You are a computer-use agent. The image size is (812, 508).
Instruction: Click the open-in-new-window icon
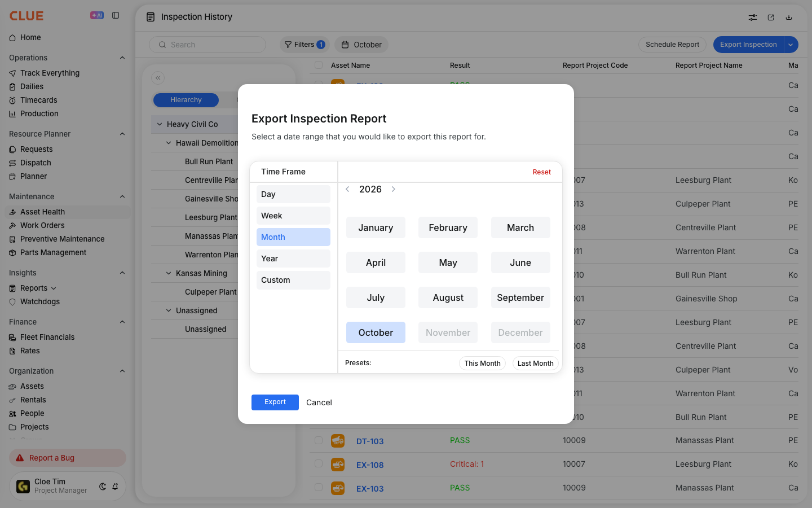click(771, 17)
